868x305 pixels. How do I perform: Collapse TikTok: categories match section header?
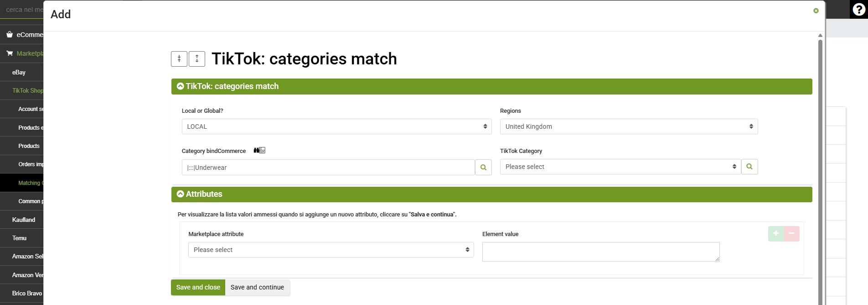491,86
